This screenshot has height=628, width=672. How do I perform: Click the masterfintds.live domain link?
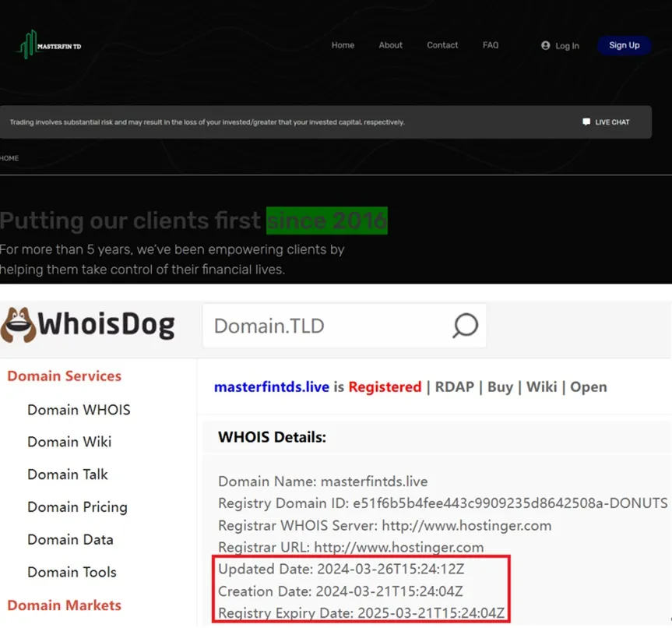pos(272,387)
